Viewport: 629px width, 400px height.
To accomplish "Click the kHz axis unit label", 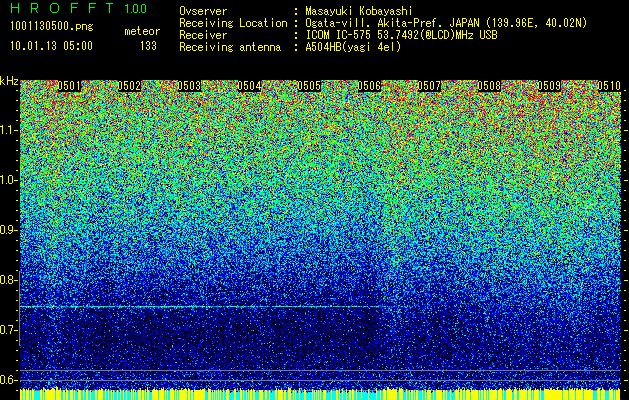I will click(x=9, y=81).
